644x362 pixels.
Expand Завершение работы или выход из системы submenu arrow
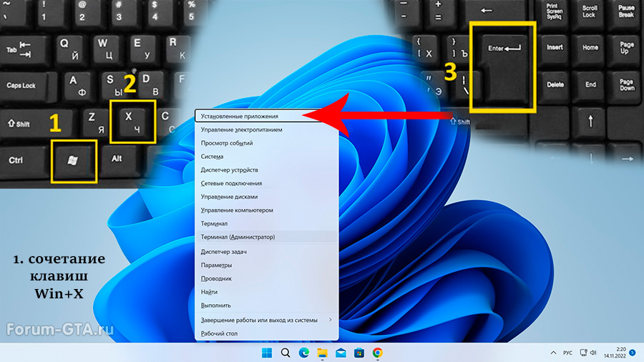pyautogui.click(x=330, y=320)
